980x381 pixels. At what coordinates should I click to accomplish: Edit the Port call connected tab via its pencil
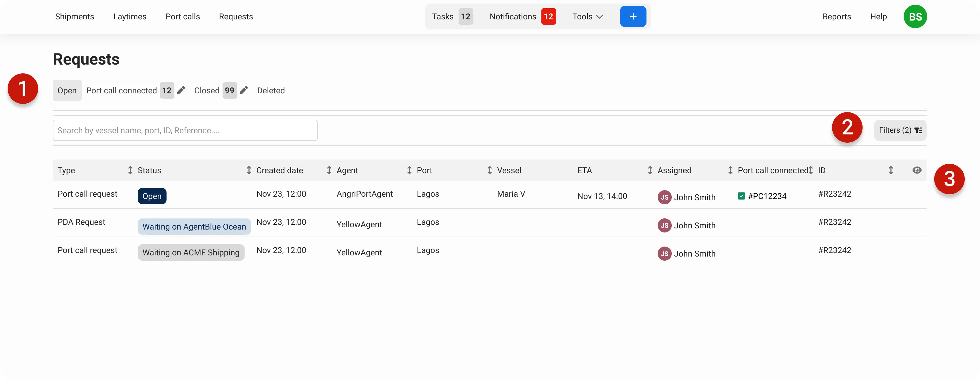click(181, 90)
